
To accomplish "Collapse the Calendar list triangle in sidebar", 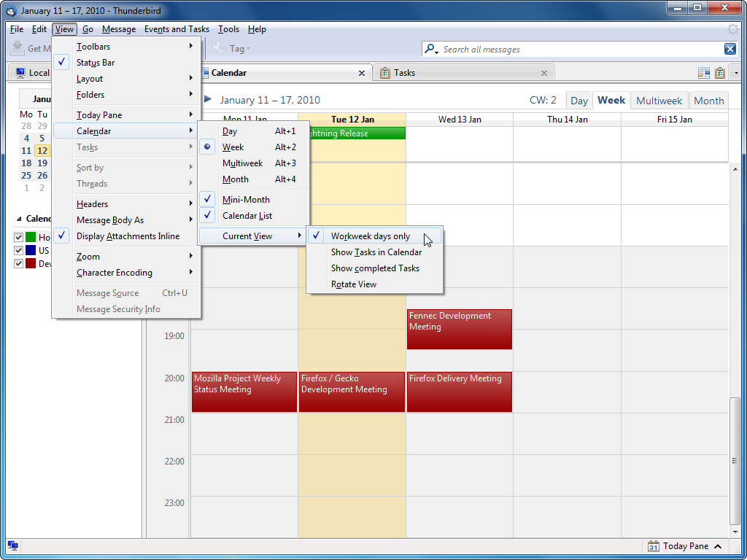I will tap(19, 219).
